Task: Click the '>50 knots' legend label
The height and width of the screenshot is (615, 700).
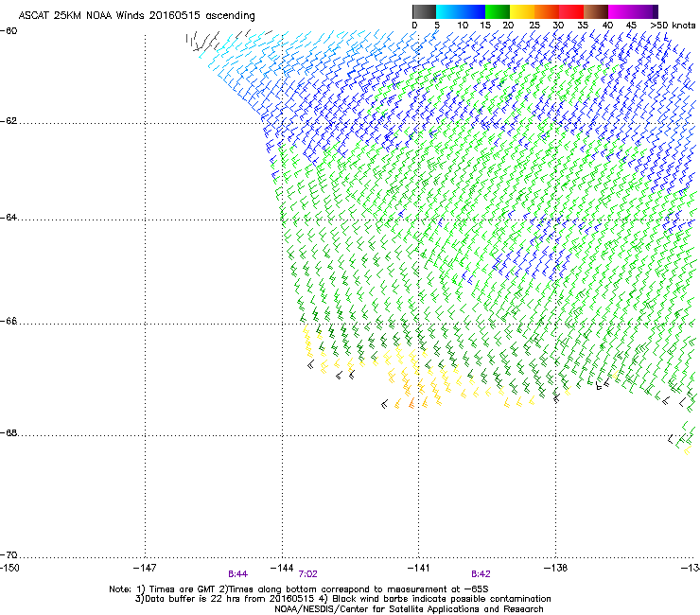Action: (673, 26)
